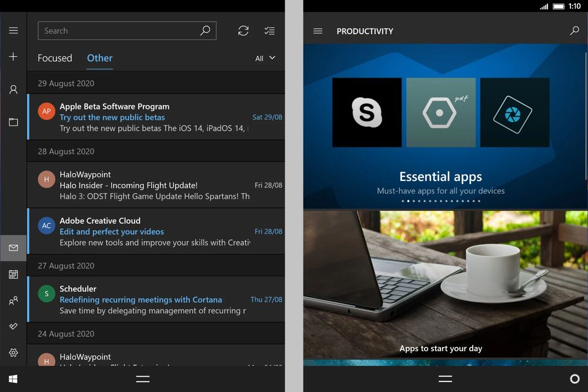Select the Other inbox tab
Image resolution: width=588 pixels, height=392 pixels.
(99, 58)
